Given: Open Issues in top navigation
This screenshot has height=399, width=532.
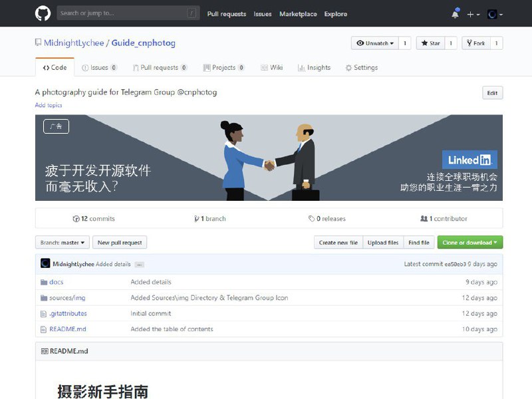Looking at the screenshot, I should point(263,14).
